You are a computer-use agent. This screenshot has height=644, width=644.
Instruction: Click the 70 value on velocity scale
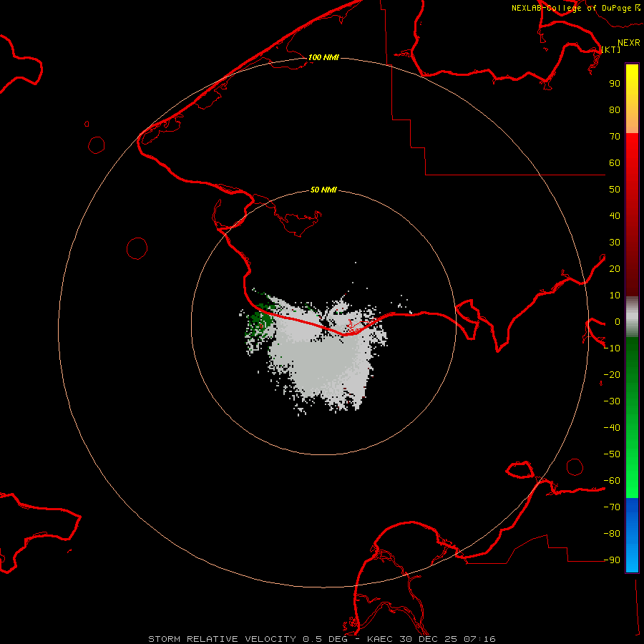click(x=615, y=137)
